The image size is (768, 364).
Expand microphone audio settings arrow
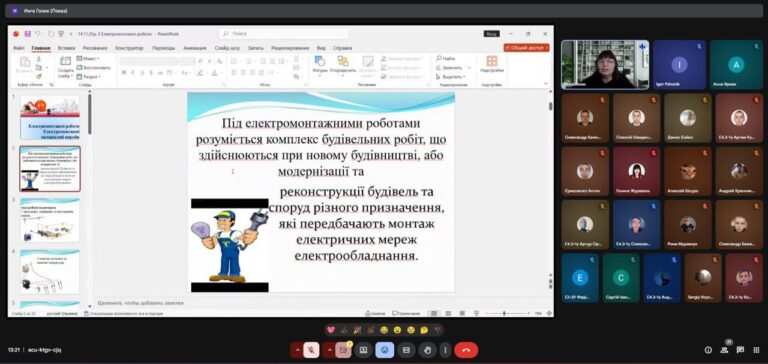(x=297, y=350)
